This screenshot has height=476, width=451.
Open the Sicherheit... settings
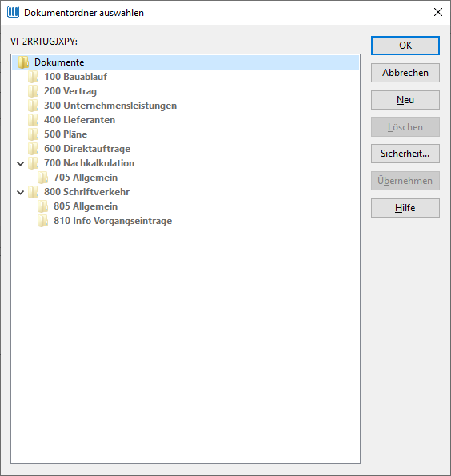click(405, 154)
